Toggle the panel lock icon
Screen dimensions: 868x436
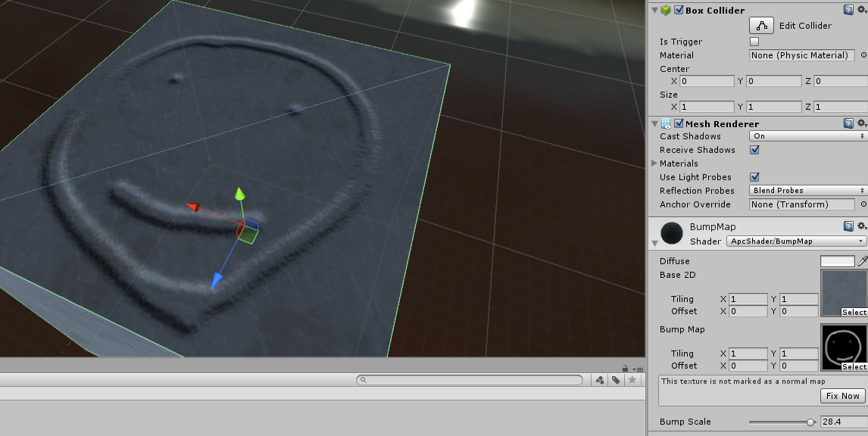[625, 369]
